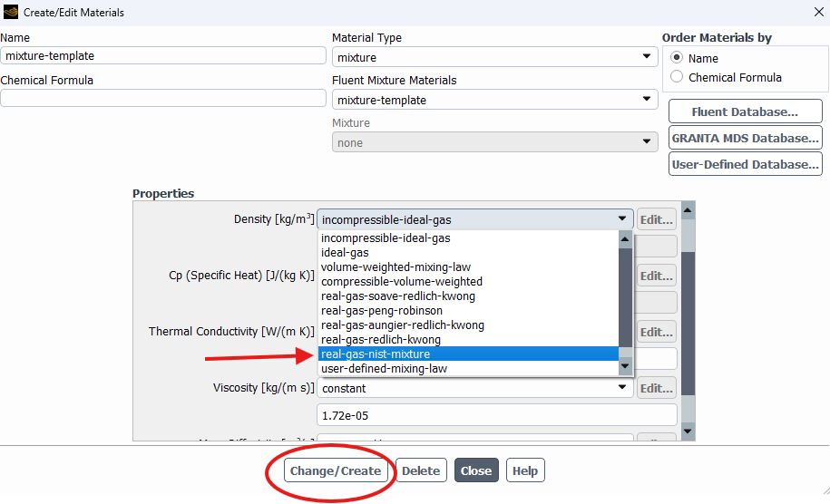The height and width of the screenshot is (504, 830).
Task: Open Help for Create/Edit Materials
Action: click(x=525, y=470)
